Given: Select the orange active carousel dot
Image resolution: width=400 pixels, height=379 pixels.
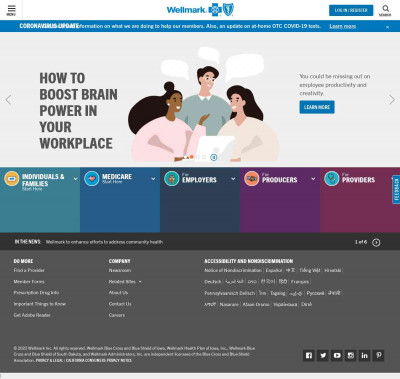Looking at the screenshot, I should point(192,157).
